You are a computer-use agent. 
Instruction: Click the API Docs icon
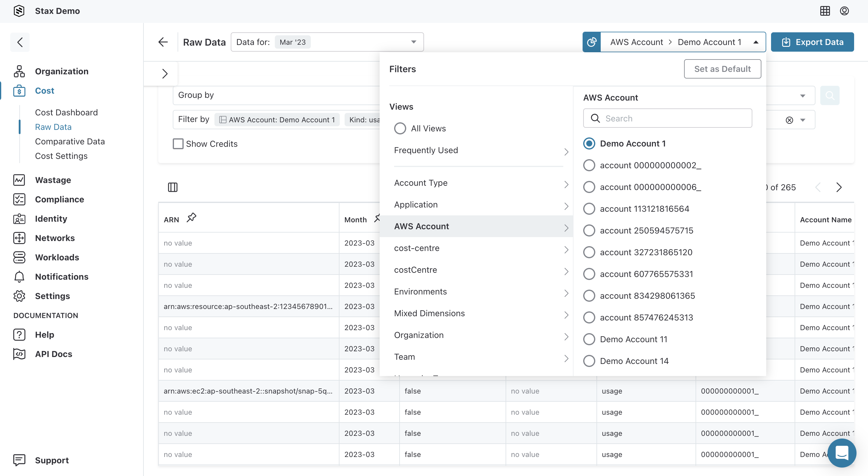point(19,354)
